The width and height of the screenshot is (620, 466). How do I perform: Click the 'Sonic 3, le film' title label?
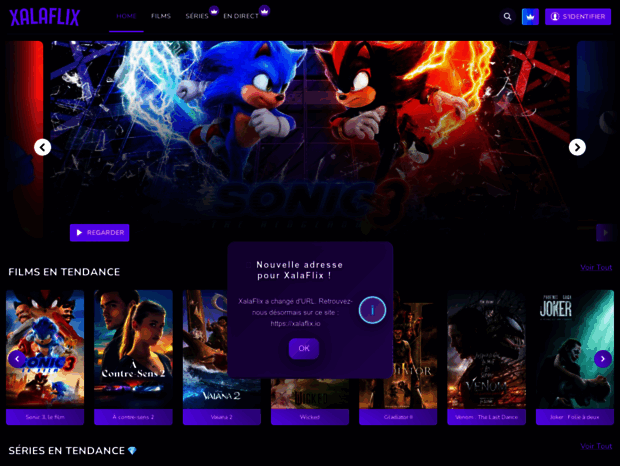coord(45,417)
